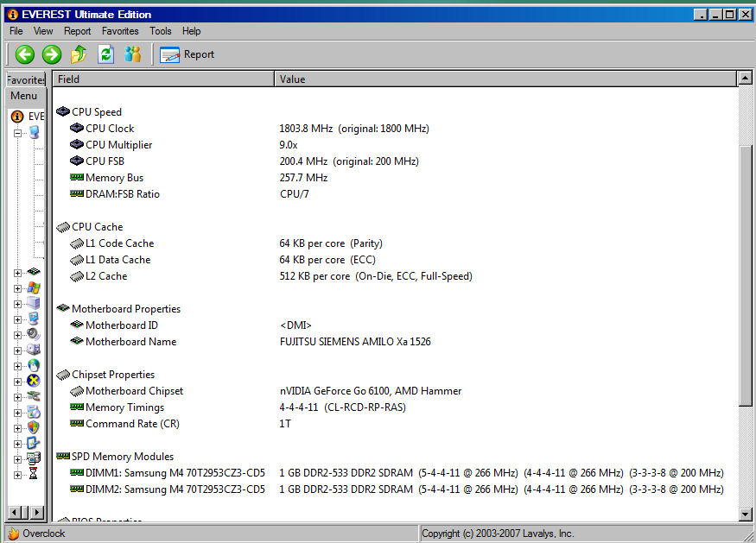
Task: Select the Motherboard chip icon in the tree
Action: tap(34, 272)
